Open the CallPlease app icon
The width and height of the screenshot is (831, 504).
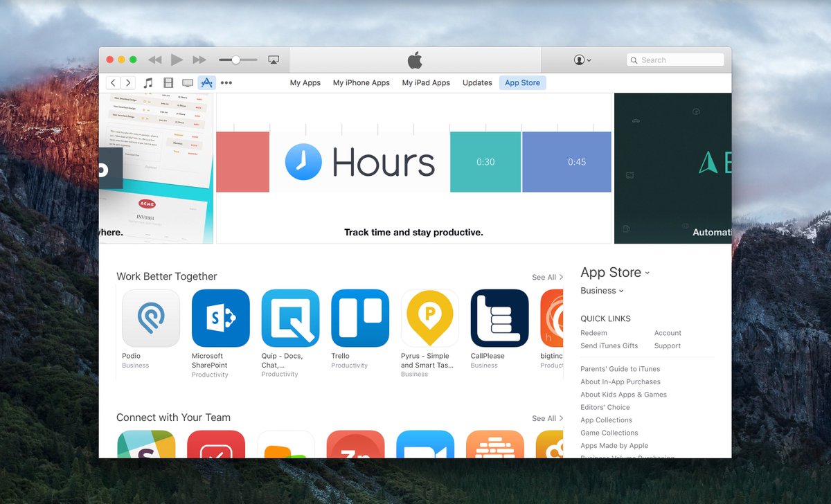point(499,318)
